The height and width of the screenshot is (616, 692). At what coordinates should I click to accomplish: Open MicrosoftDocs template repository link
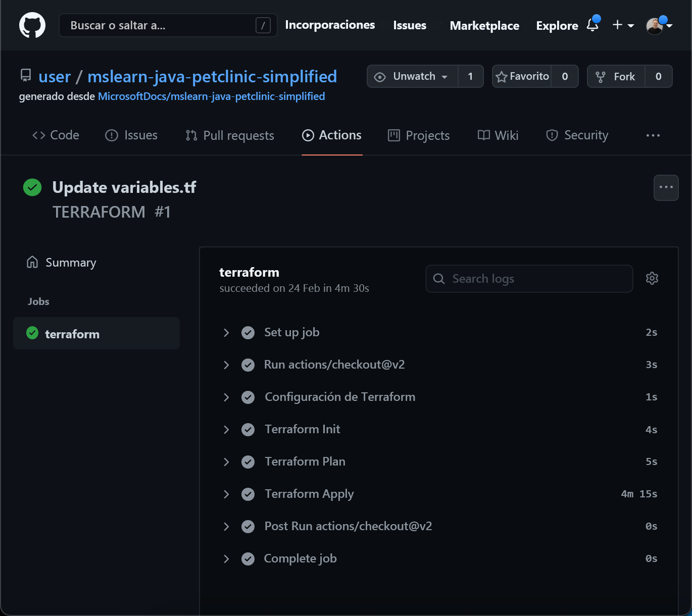211,96
